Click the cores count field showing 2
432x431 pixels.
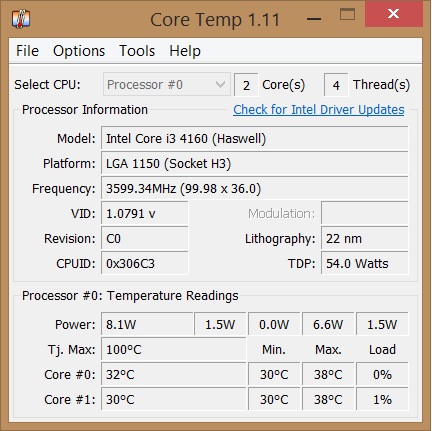(x=246, y=85)
